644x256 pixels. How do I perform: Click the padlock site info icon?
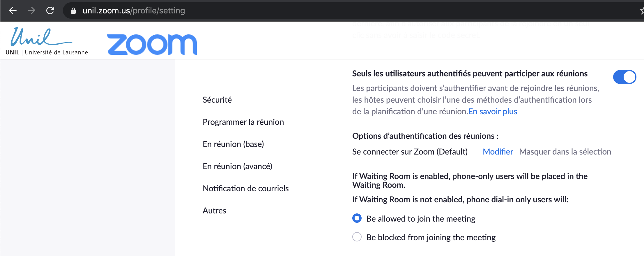point(73,11)
